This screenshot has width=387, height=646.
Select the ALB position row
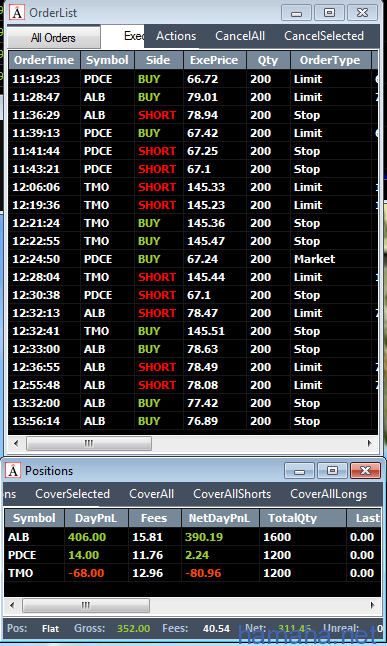coord(193,537)
